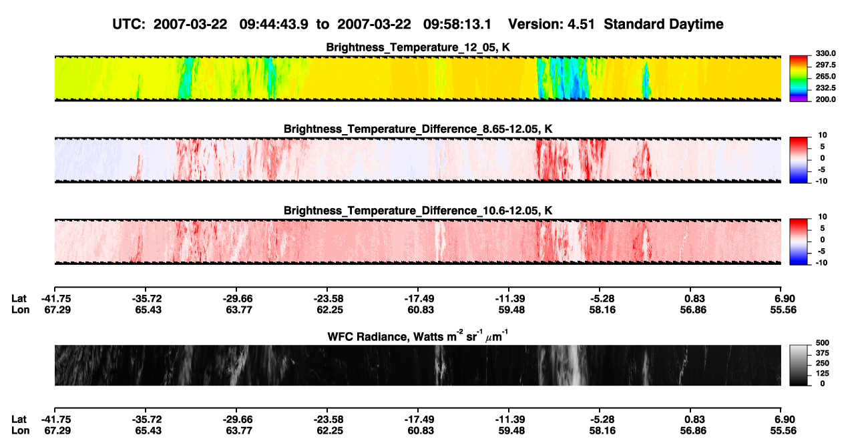This screenshot has width=868, height=445.
Task: Click the 'Brightness_Temperature_Difference_8.65-12.05, K' title
Action: [x=418, y=129]
